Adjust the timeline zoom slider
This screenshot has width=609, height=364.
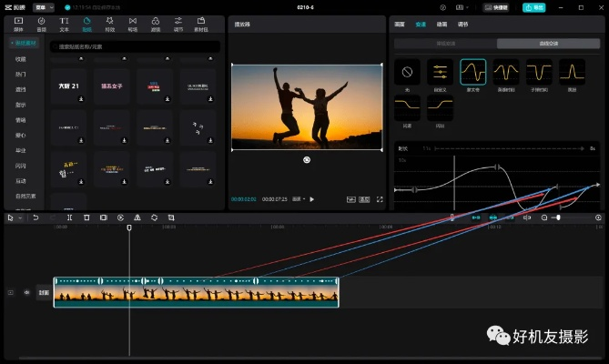coord(558,217)
